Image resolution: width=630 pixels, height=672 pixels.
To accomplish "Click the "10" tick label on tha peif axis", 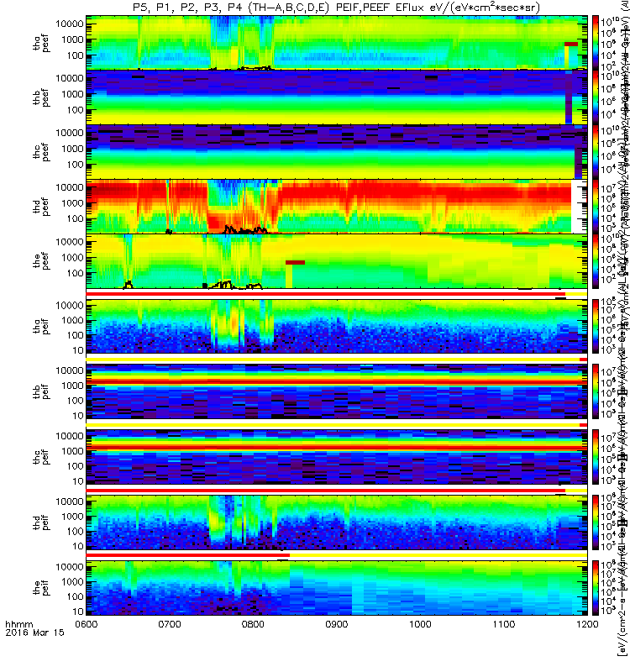I will (x=78, y=350).
